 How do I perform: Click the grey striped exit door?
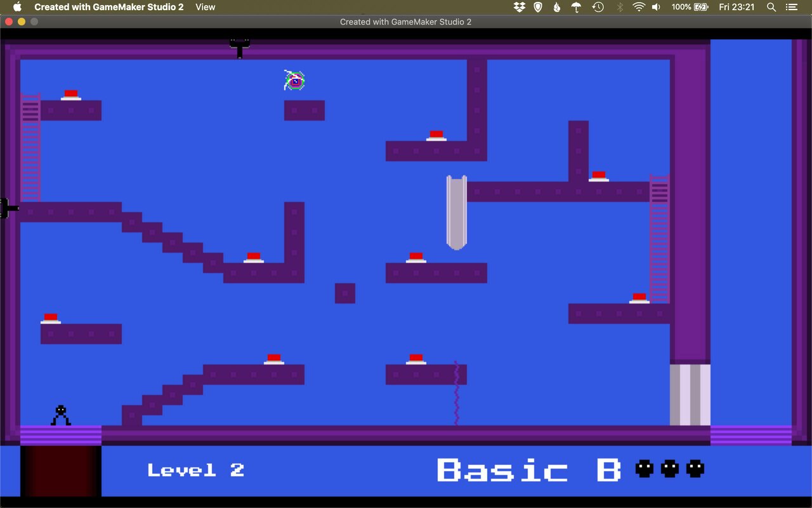pyautogui.click(x=690, y=395)
